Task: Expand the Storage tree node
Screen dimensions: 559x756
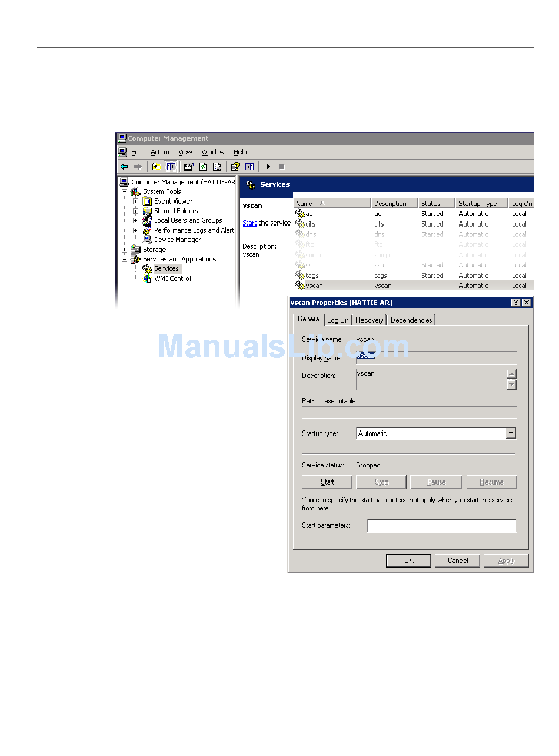Action: click(125, 250)
